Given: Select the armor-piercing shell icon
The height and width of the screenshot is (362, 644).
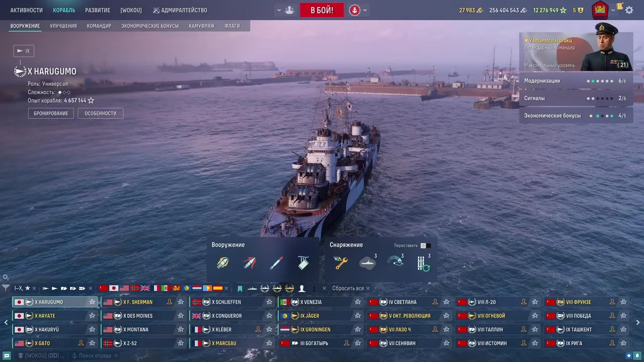Looking at the screenshot, I should (249, 263).
